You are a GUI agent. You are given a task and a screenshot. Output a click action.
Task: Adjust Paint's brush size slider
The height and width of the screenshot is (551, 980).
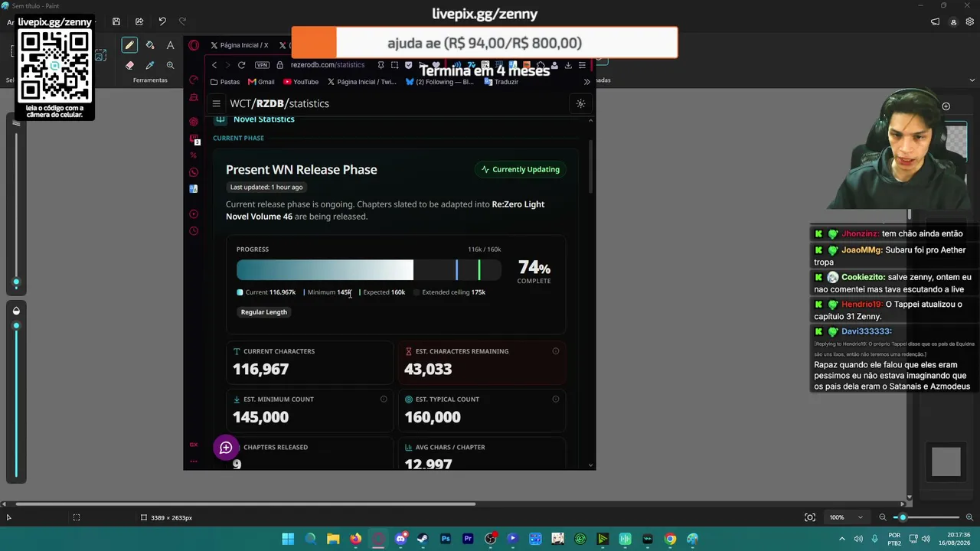(x=16, y=209)
